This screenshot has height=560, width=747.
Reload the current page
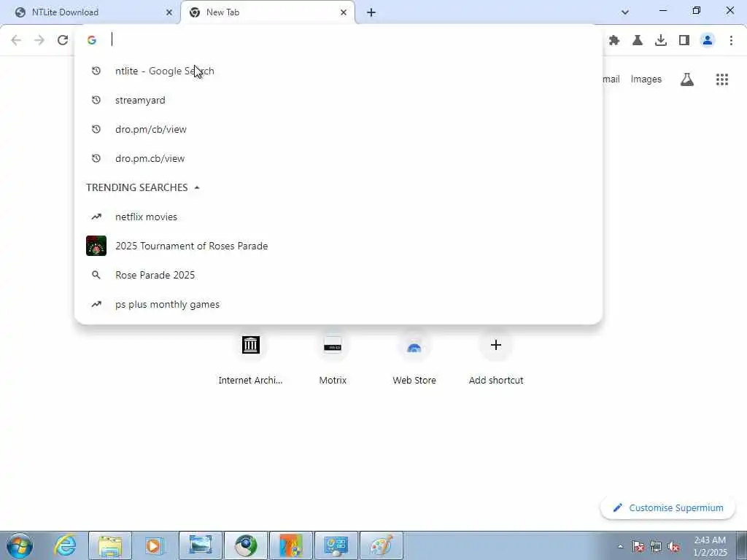coord(63,40)
